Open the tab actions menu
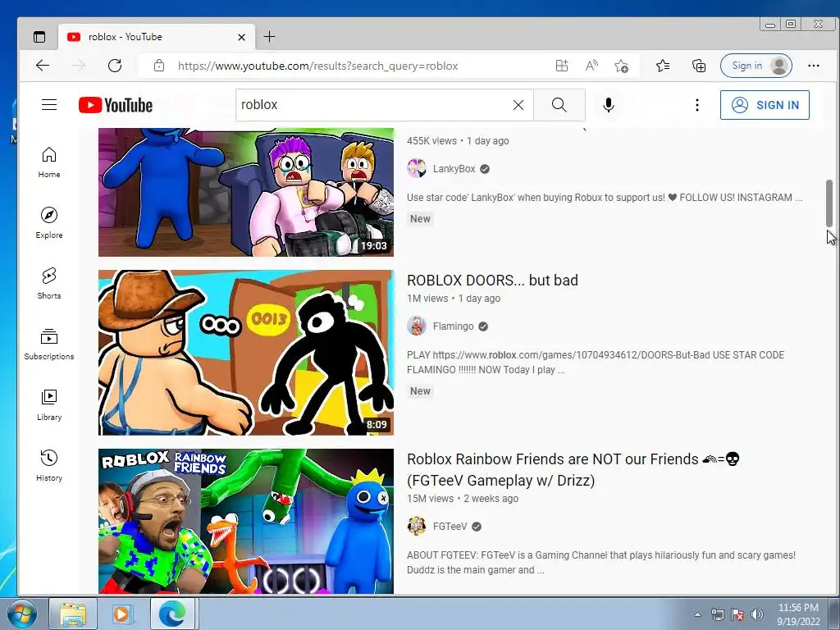 tap(39, 36)
